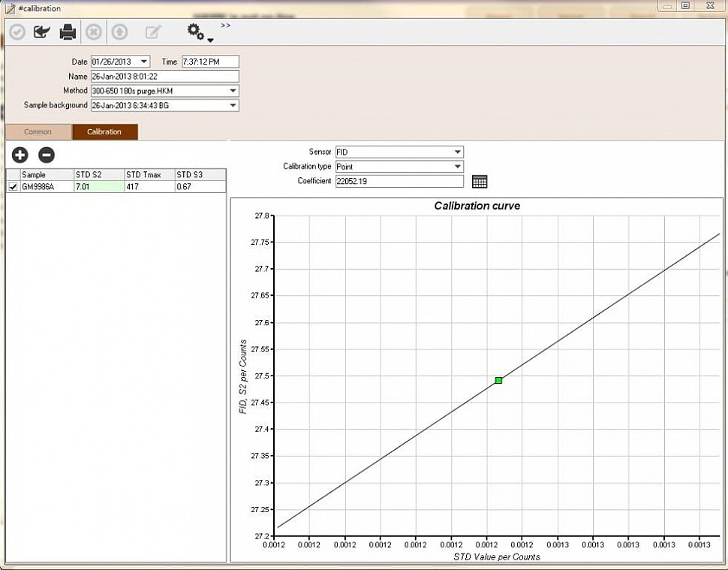Click the greyed-out checkmark confirm icon

(x=18, y=32)
